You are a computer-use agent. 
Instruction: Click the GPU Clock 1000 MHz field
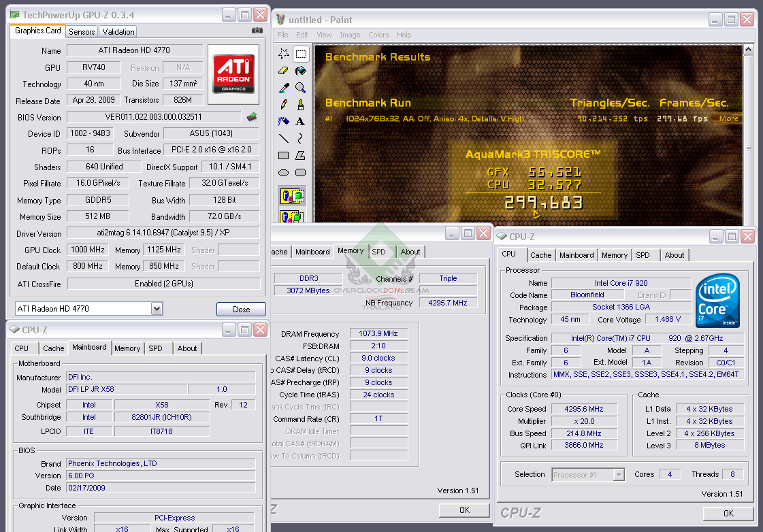pos(88,250)
